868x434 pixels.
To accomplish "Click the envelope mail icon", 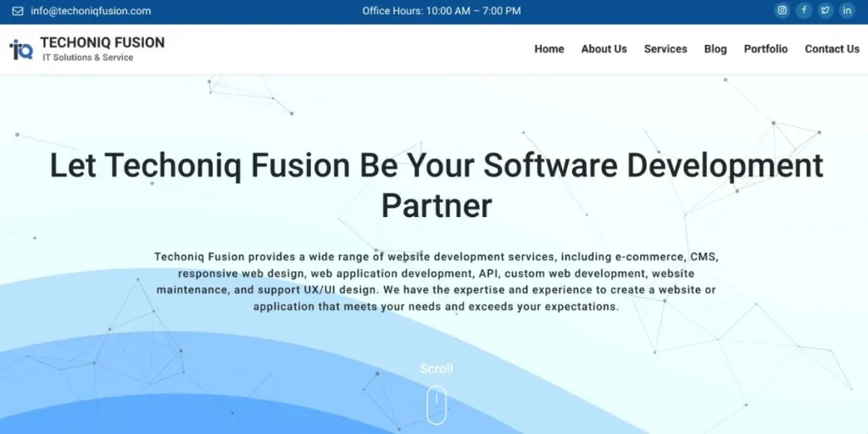I will [17, 11].
